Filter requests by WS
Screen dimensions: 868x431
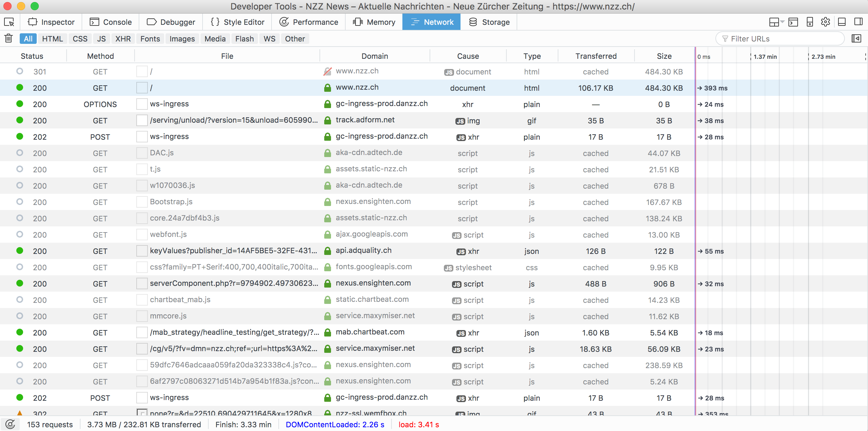coord(270,39)
